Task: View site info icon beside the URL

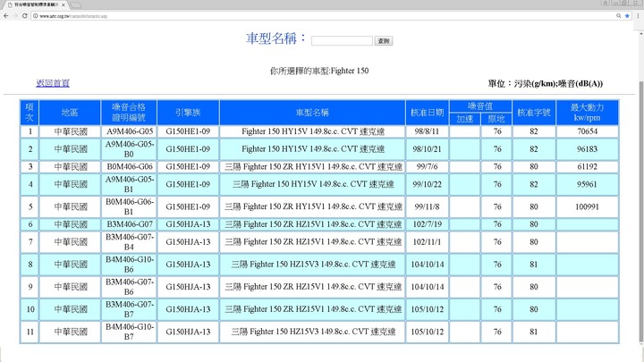Action: pyautogui.click(x=35, y=15)
